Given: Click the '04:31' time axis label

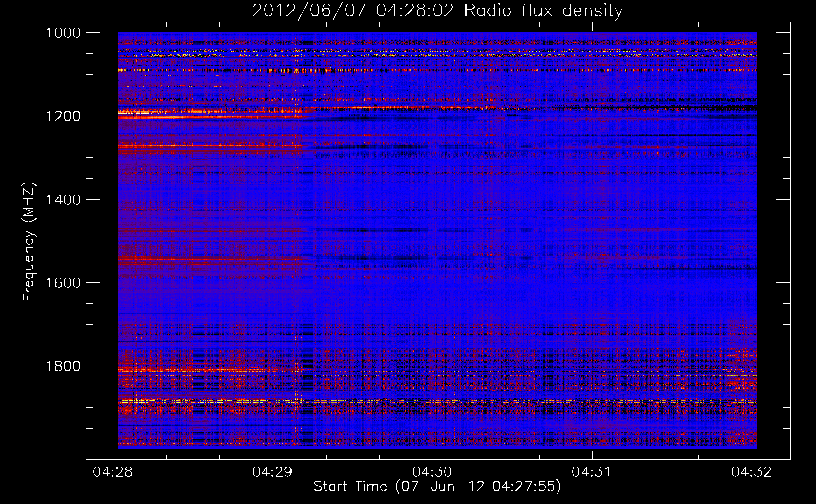Looking at the screenshot, I should 592,472.
